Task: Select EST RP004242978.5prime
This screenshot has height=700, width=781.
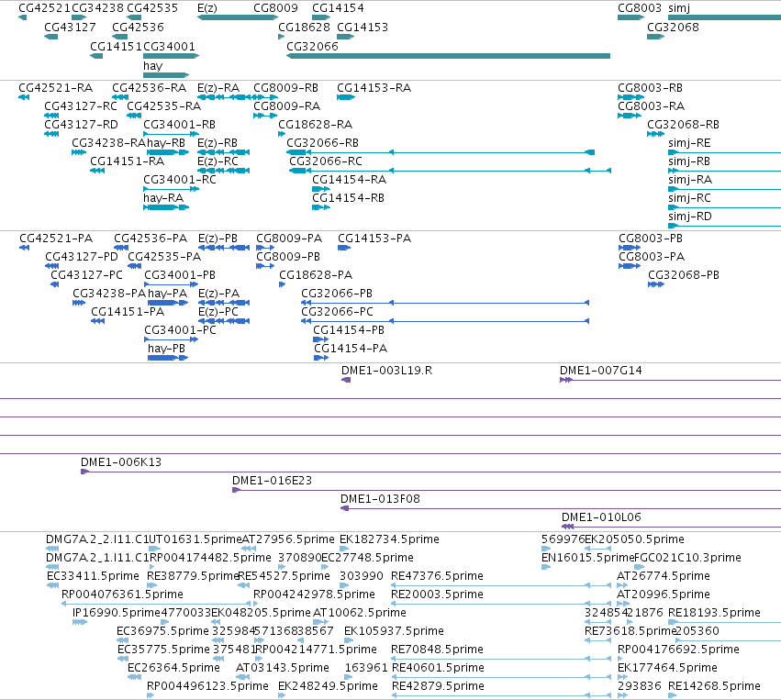Action: (x=258, y=604)
